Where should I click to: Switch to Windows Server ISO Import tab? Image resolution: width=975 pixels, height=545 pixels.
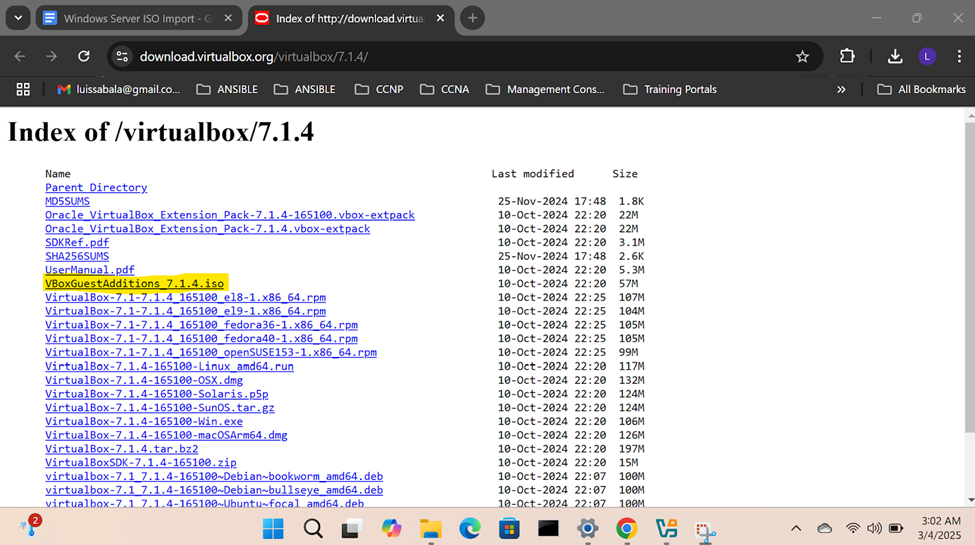point(137,18)
